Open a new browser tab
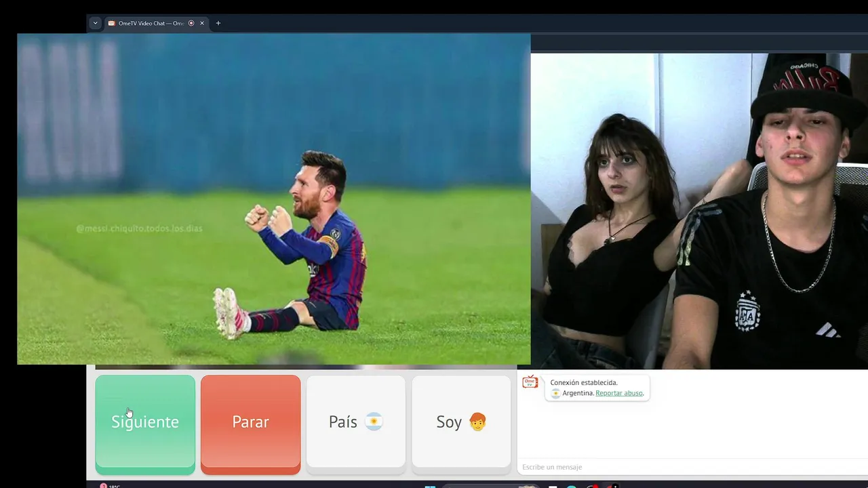The width and height of the screenshot is (868, 488). [x=218, y=23]
